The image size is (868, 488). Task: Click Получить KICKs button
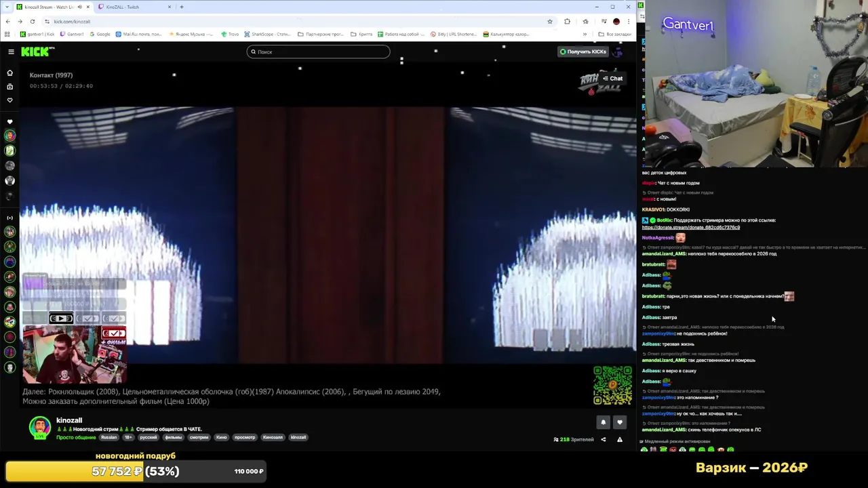pyautogui.click(x=583, y=52)
